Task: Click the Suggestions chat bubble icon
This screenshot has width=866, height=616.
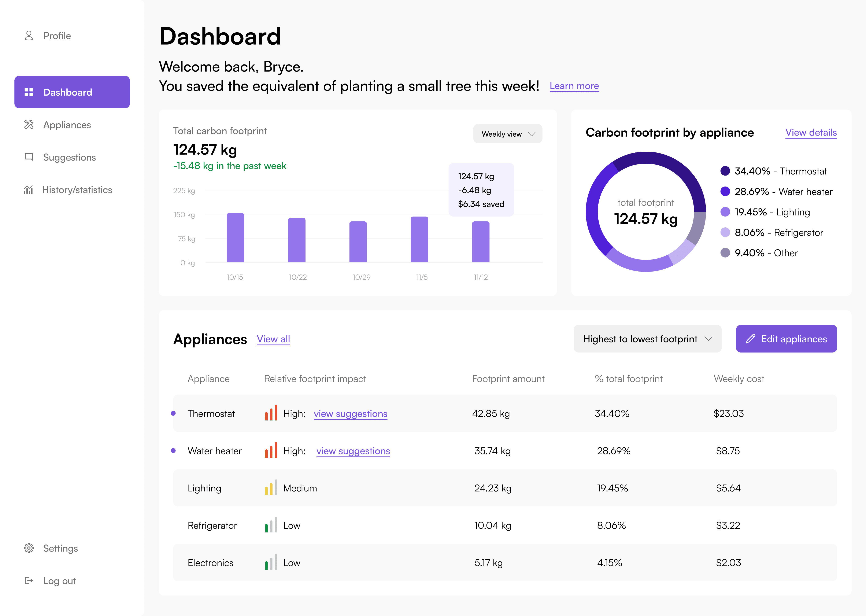Action: [29, 157]
